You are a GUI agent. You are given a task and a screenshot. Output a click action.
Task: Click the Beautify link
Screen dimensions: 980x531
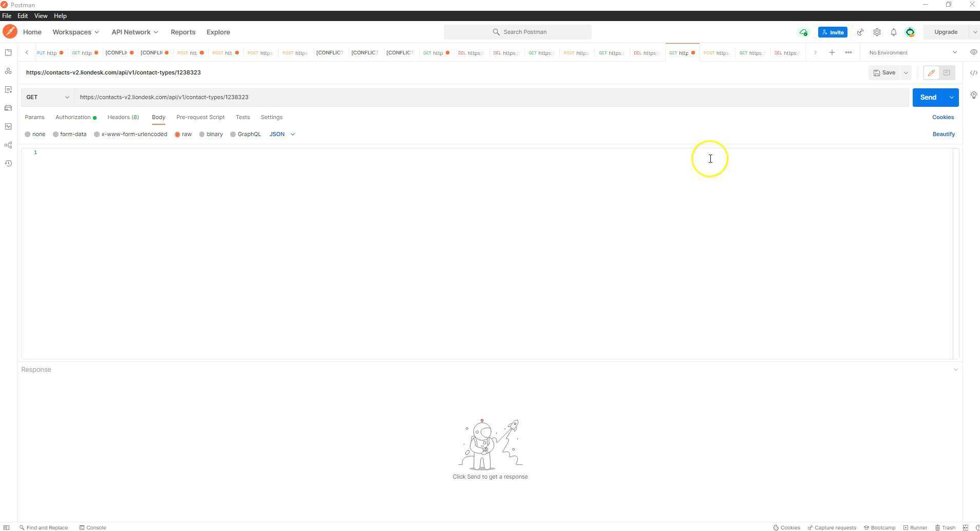pos(944,134)
